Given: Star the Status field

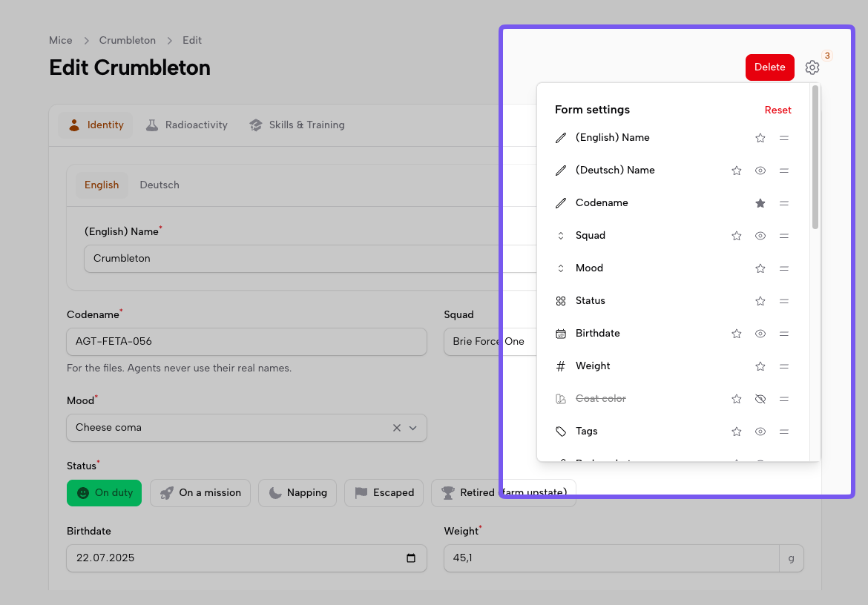Looking at the screenshot, I should pyautogui.click(x=760, y=302).
